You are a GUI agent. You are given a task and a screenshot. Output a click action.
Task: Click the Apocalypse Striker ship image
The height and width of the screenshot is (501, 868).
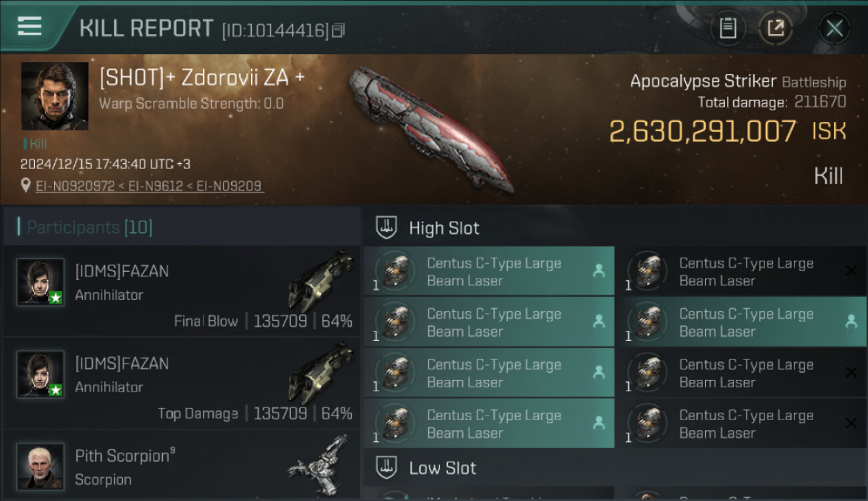click(x=431, y=128)
